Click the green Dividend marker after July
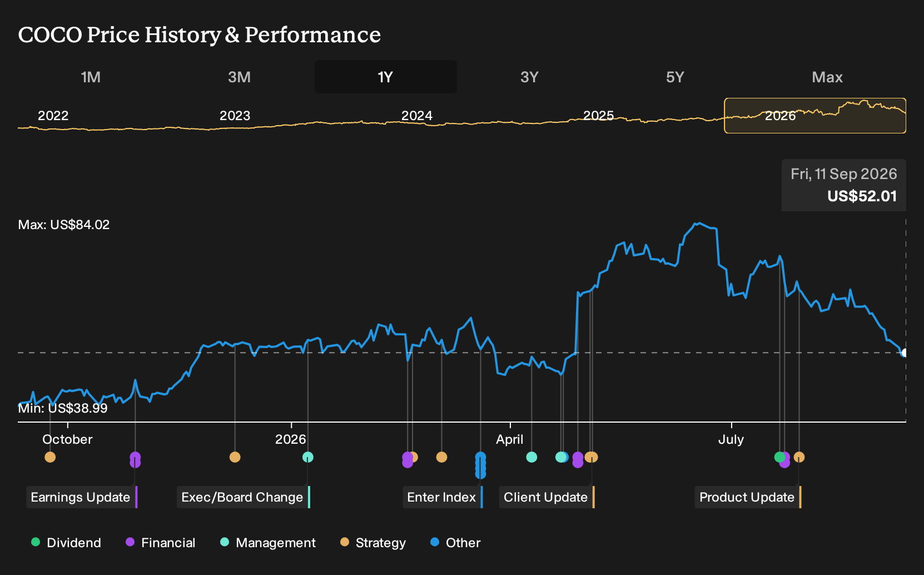Viewport: 924px width, 575px height. tap(779, 457)
